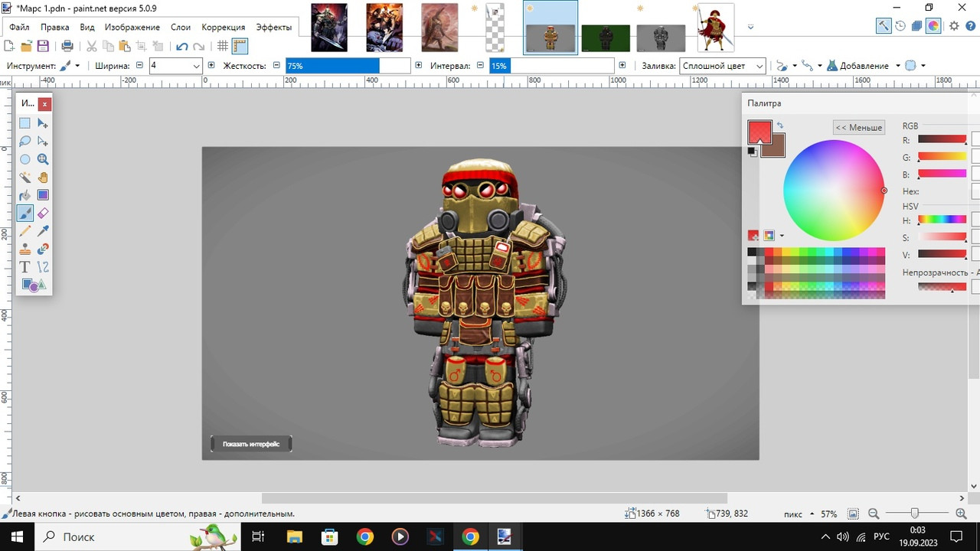980x551 pixels.
Task: Undo the last action
Action: [x=181, y=46]
